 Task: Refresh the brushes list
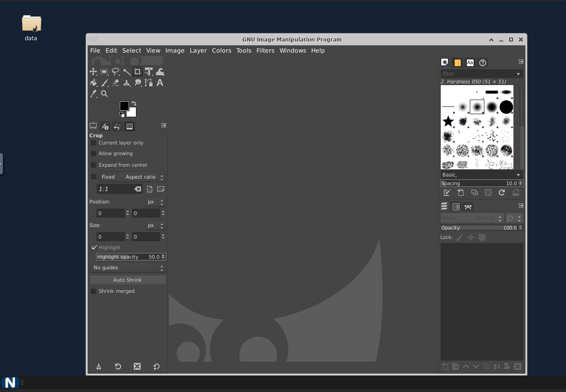[502, 193]
